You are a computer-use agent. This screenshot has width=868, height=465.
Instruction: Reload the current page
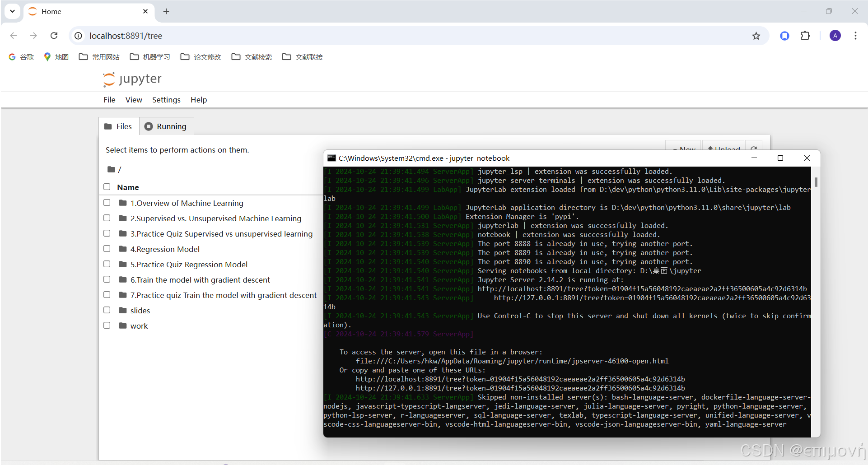pyautogui.click(x=54, y=36)
